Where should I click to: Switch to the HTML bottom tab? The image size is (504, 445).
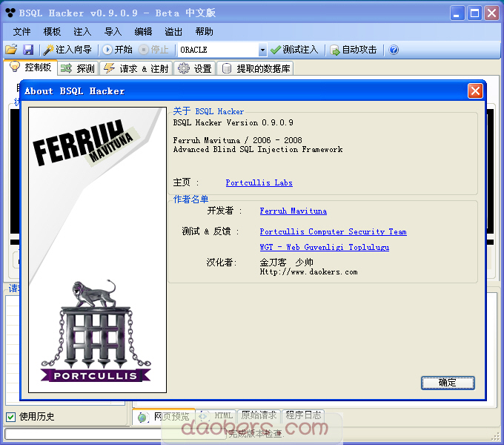coord(216,416)
